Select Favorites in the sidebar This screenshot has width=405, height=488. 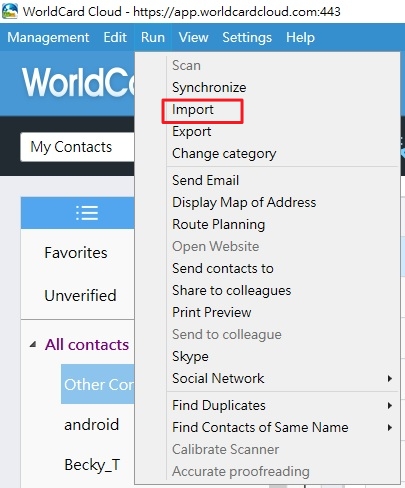(76, 253)
